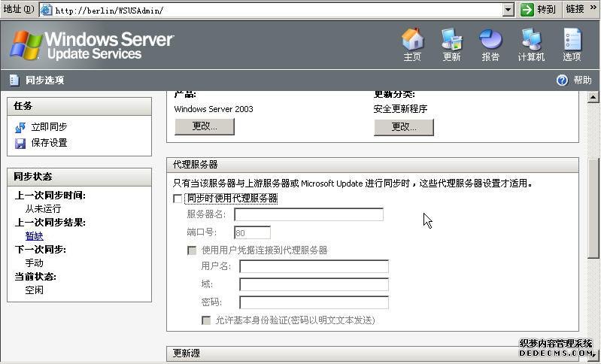Click the Windows Server Update Services logo

[x=92, y=45]
